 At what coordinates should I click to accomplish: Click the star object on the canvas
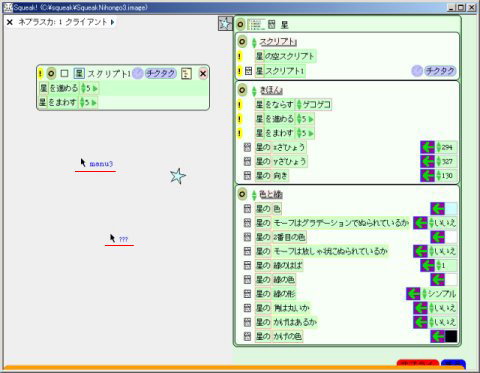178,176
